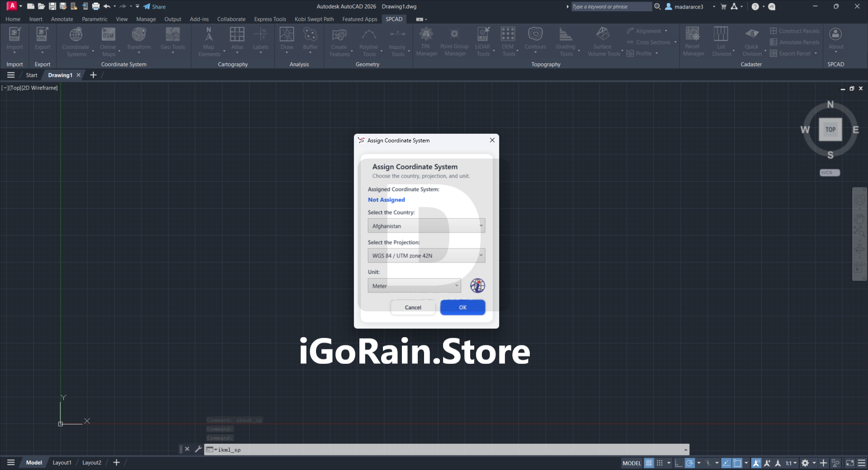The image size is (868, 470).
Task: Open the Layout1 tab
Action: tap(62, 462)
